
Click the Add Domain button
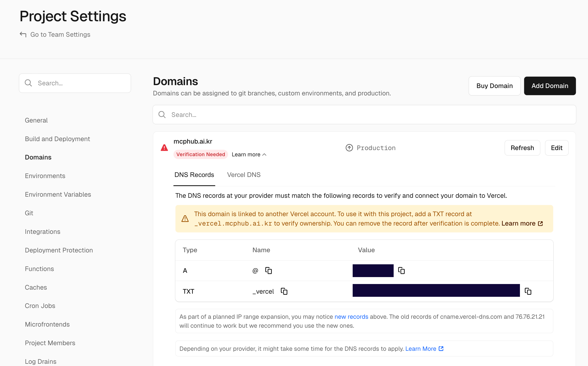coord(550,86)
